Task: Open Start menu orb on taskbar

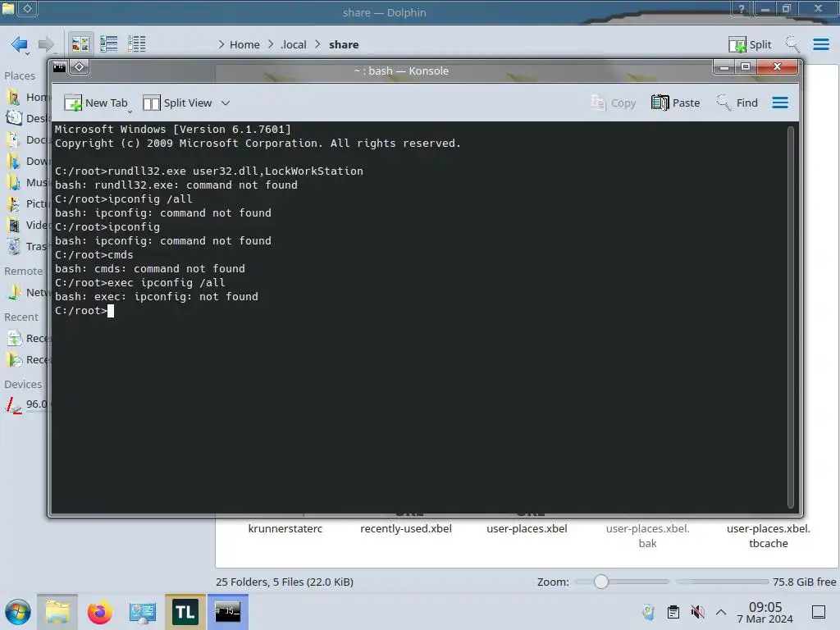Action: click(x=18, y=612)
